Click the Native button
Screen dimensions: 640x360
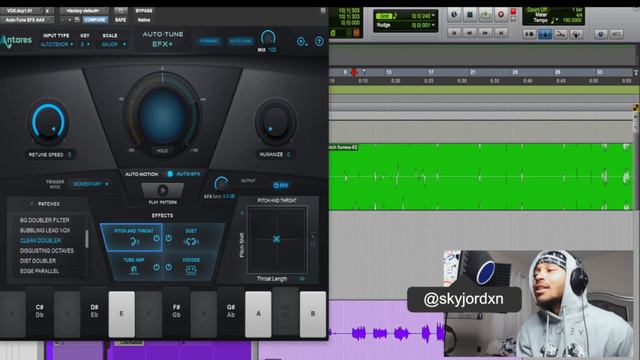pyautogui.click(x=144, y=20)
